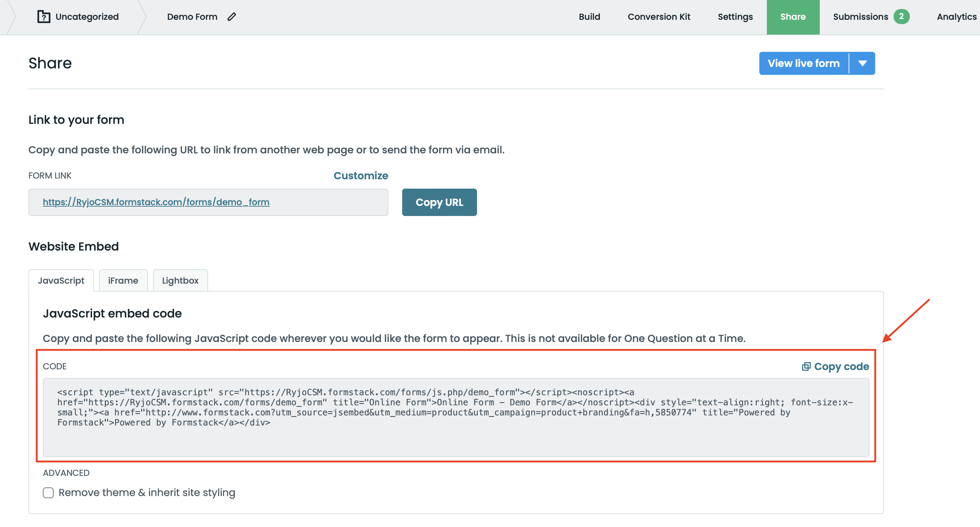Click the copy icon next to Copy code
Image resolution: width=980 pixels, height=527 pixels.
click(x=806, y=366)
